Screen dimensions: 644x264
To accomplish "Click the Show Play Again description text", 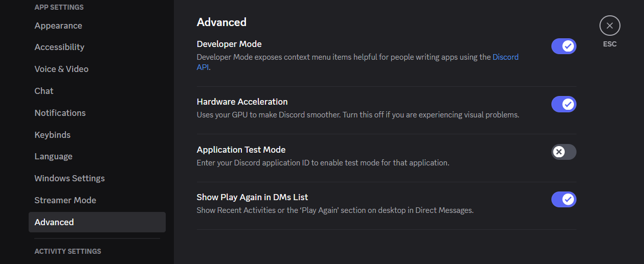I will [x=335, y=210].
